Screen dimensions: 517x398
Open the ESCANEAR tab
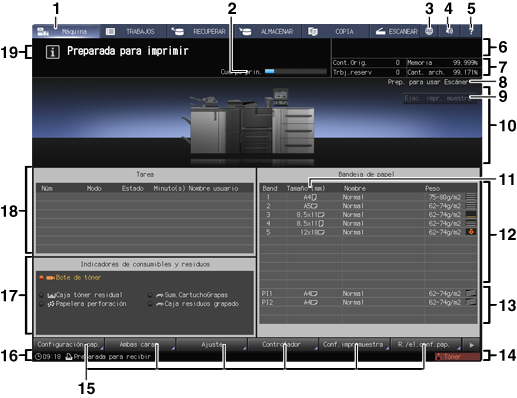pos(395,32)
